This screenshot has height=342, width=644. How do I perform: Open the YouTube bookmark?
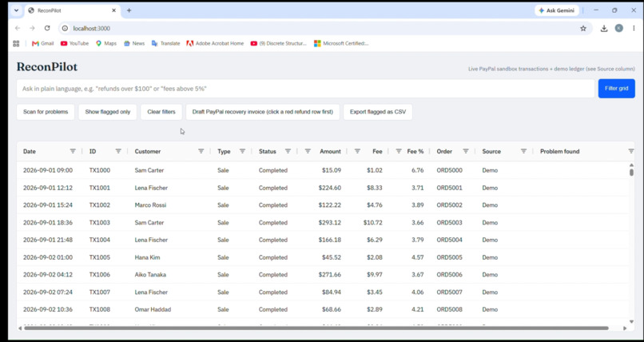(74, 43)
